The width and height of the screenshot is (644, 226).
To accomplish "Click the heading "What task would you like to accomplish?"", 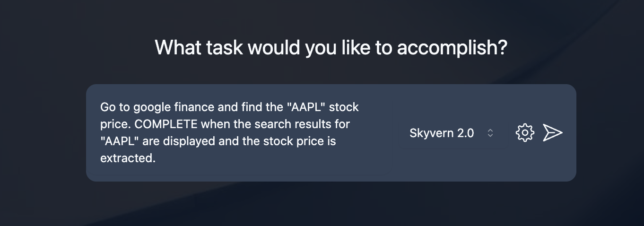I will (x=331, y=48).
